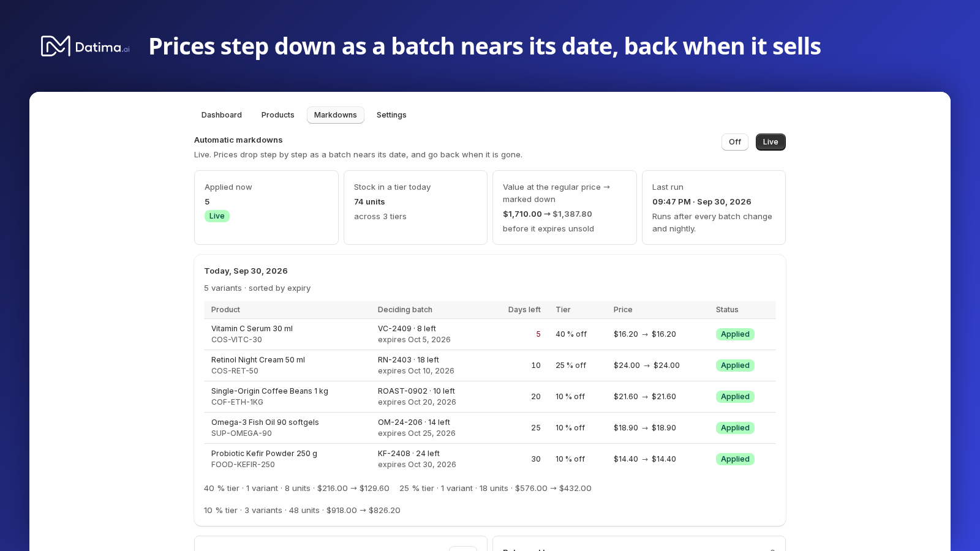Switch to the Products tab

[x=278, y=115]
